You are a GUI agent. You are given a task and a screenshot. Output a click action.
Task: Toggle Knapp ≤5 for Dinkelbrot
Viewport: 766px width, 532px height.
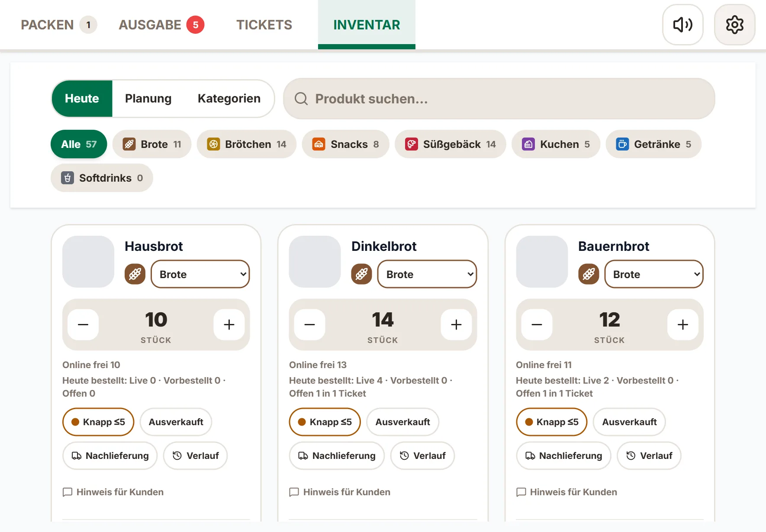click(325, 422)
